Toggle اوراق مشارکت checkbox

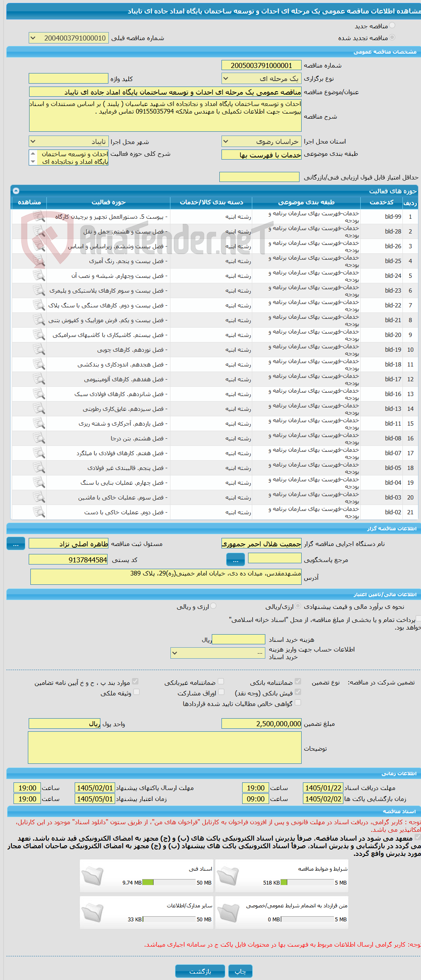click(x=221, y=692)
